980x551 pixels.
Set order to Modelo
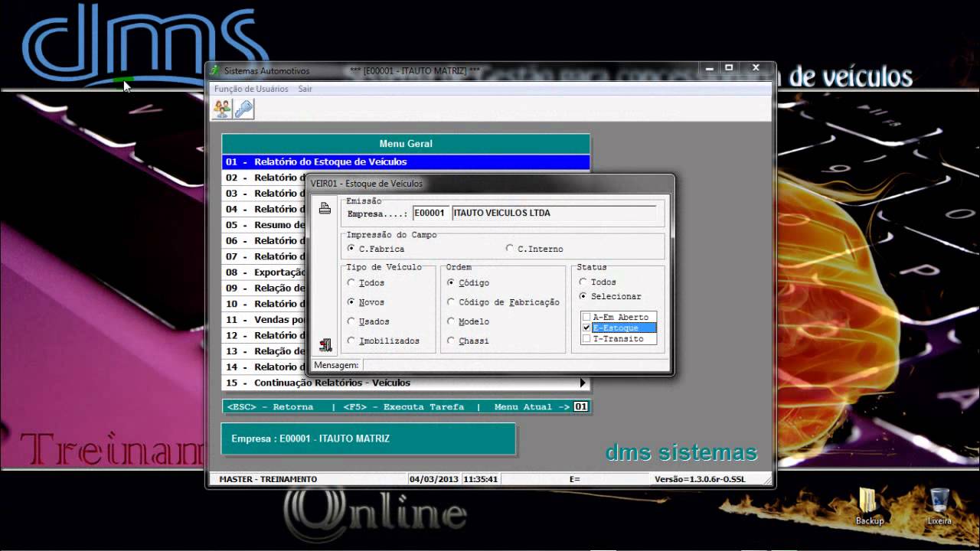coord(469,321)
